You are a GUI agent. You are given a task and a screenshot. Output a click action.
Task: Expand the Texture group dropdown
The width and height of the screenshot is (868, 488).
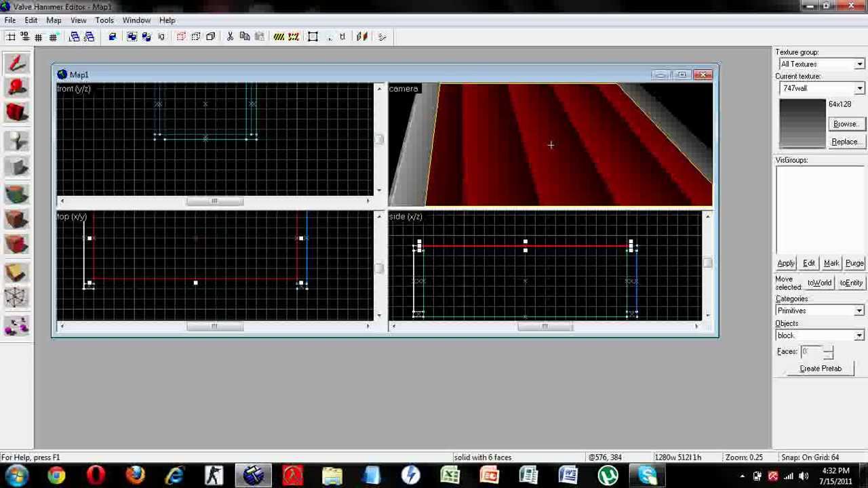[x=859, y=64]
